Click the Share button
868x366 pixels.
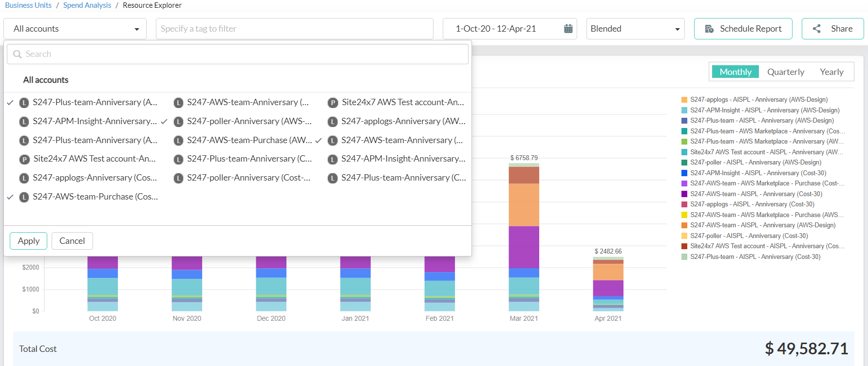pos(832,29)
